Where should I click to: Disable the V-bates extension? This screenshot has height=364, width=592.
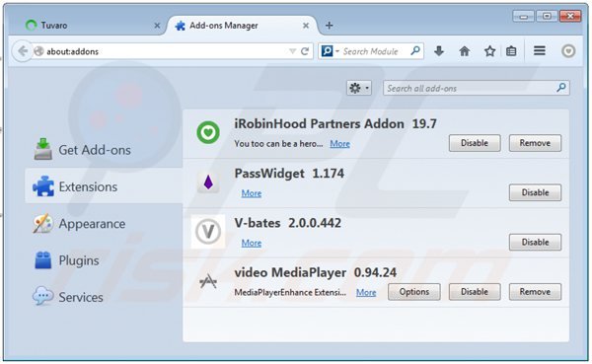[x=535, y=242]
